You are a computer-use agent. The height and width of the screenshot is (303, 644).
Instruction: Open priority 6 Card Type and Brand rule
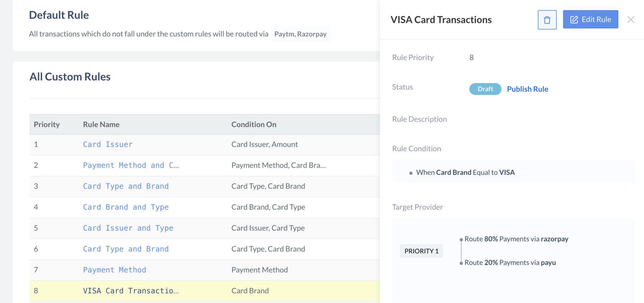tap(126, 249)
